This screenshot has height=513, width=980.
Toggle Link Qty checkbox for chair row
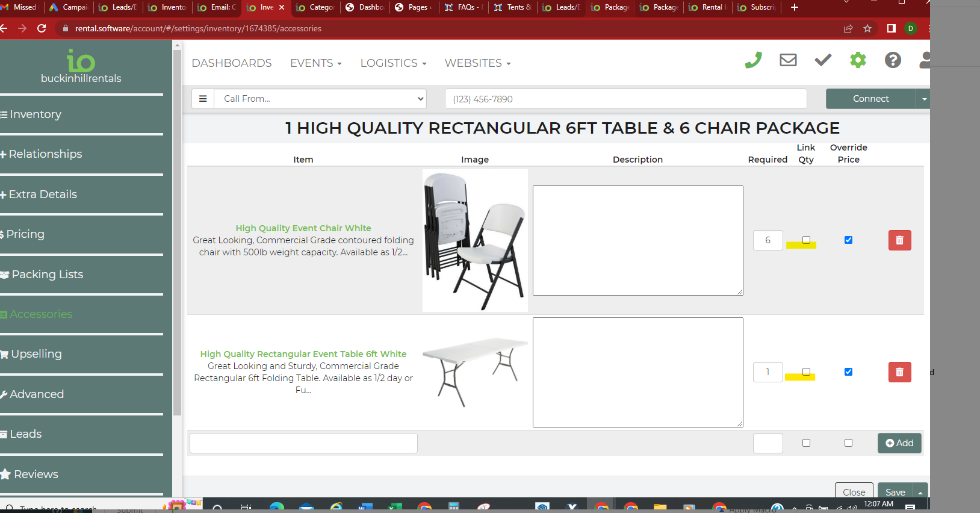pyautogui.click(x=806, y=240)
